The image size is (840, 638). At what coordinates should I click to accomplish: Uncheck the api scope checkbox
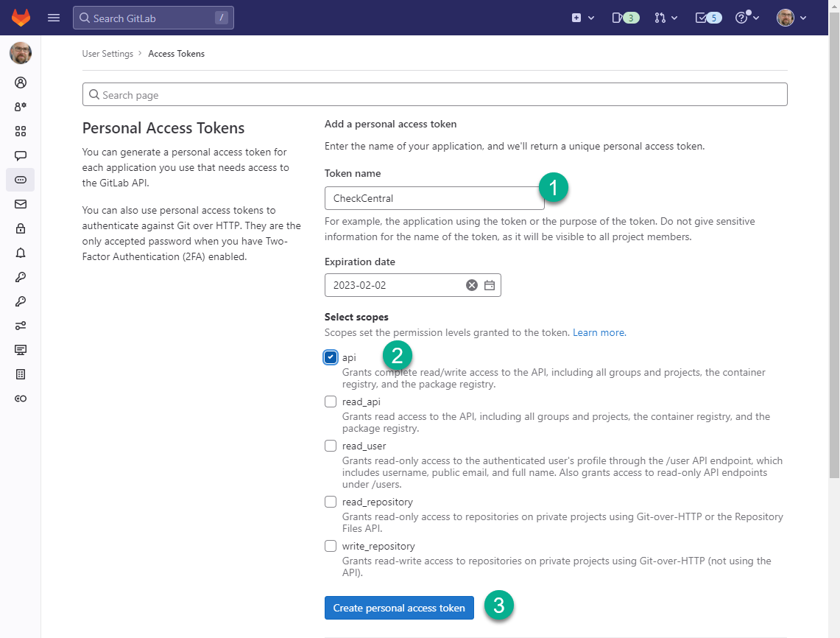pos(331,357)
